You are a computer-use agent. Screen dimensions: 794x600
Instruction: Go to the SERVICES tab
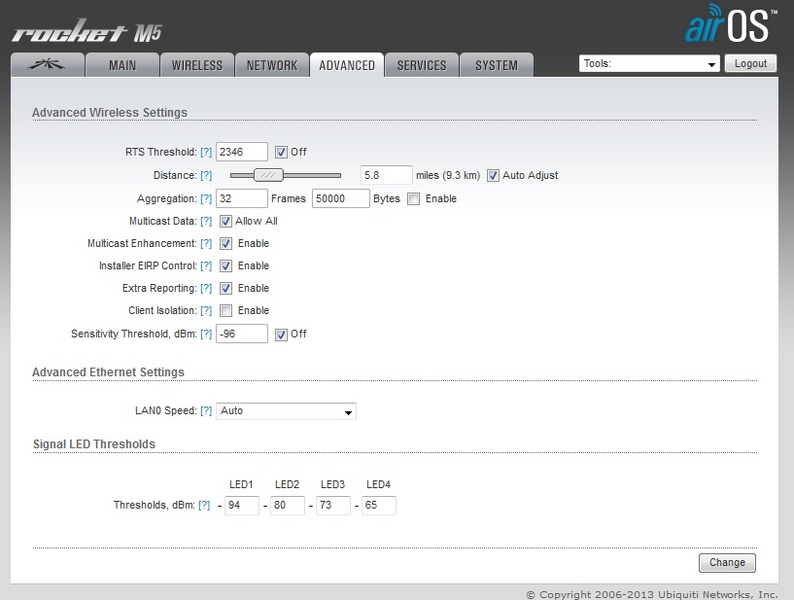click(x=422, y=65)
